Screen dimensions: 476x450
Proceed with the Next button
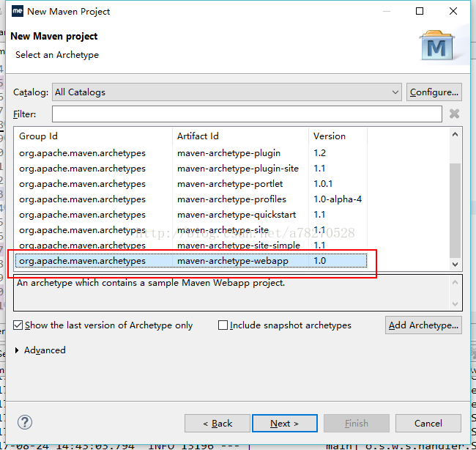(x=284, y=424)
